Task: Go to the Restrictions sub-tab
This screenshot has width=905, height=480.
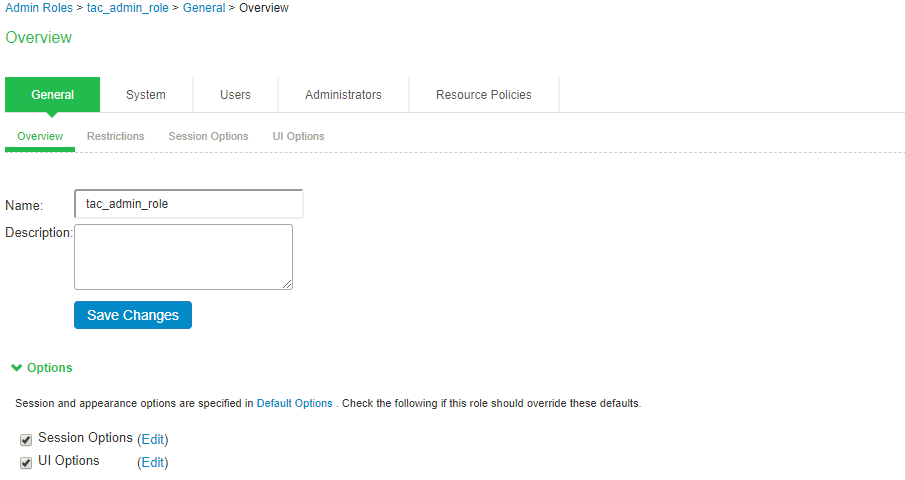Action: (x=115, y=136)
